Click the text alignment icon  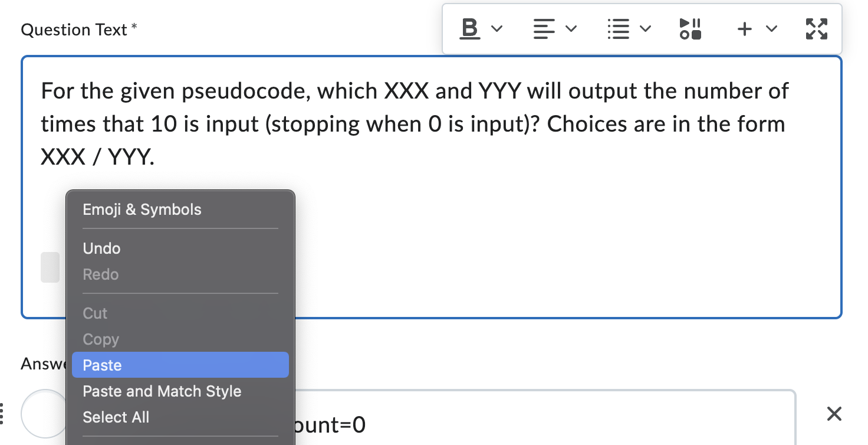pos(544,28)
